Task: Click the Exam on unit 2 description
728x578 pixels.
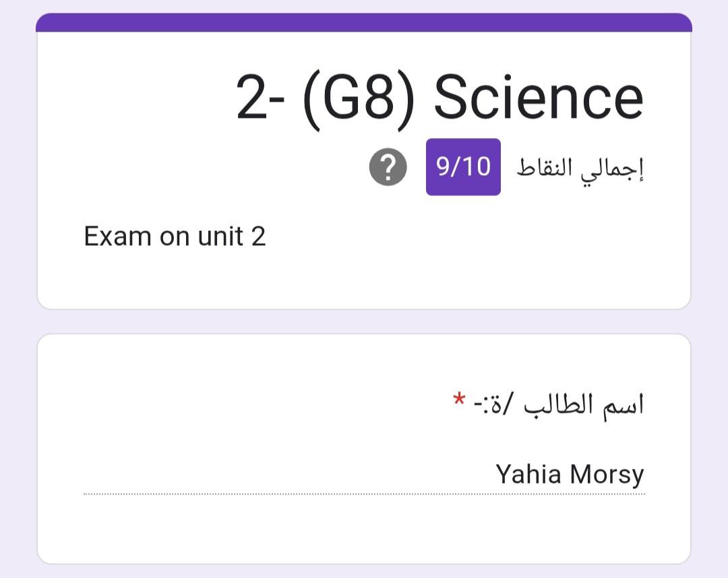Action: click(175, 236)
